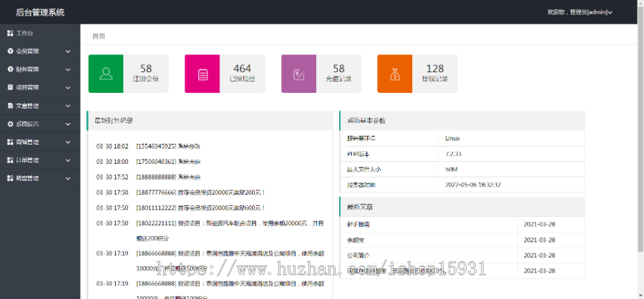Select 系统设置 menu label
644x299 pixels.
27,124
